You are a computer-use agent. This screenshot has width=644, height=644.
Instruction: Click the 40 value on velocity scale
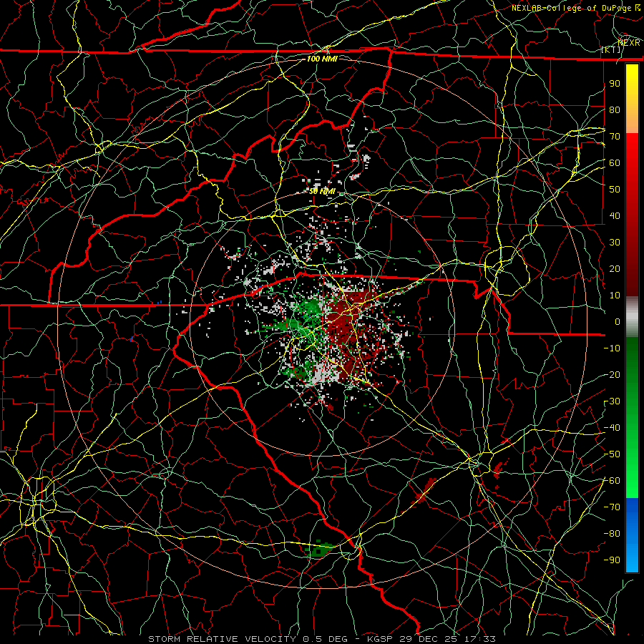pyautogui.click(x=615, y=215)
